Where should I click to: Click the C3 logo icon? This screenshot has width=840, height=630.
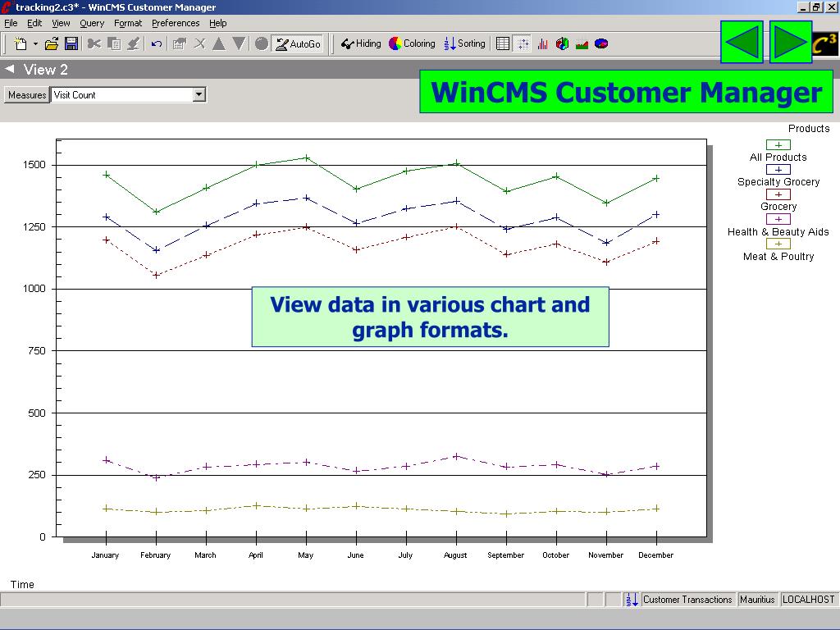click(x=824, y=45)
